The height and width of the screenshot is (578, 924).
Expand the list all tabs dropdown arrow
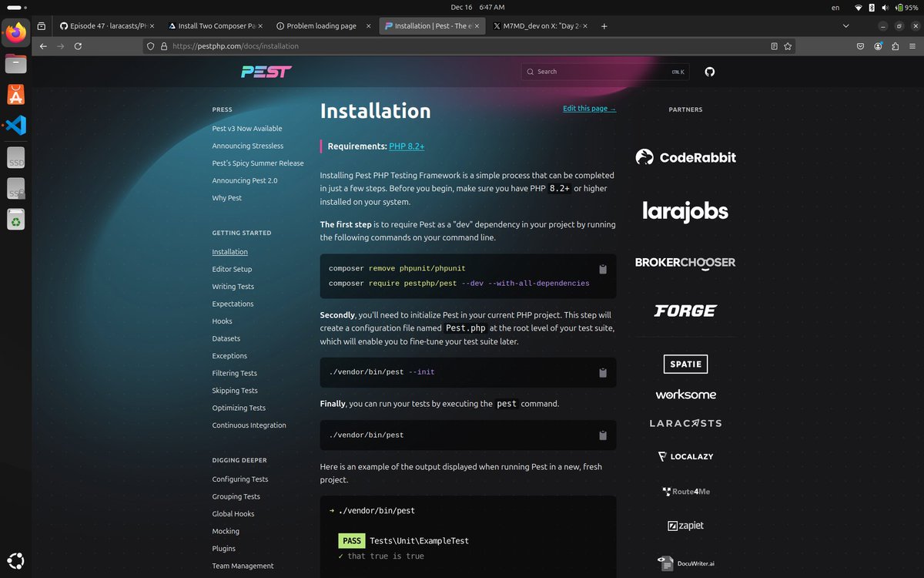[846, 25]
